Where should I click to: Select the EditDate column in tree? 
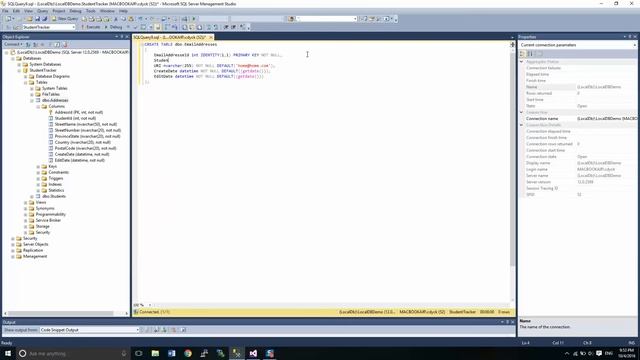click(x=80, y=160)
